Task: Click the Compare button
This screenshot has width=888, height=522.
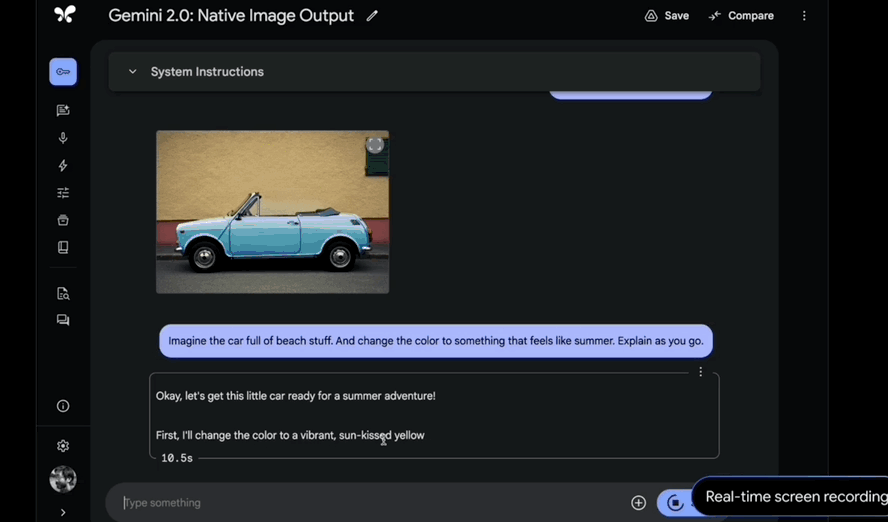Action: [x=741, y=16]
